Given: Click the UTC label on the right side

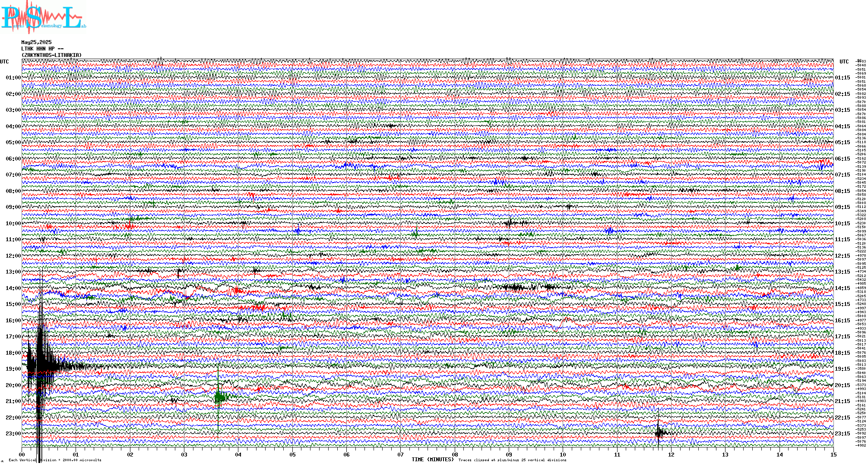Looking at the screenshot, I should pos(844,62).
